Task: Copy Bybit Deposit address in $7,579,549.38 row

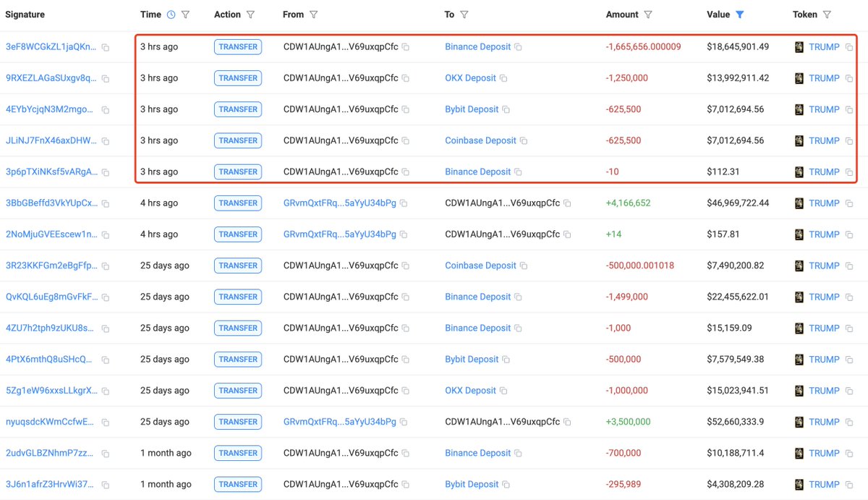Action: click(x=506, y=360)
